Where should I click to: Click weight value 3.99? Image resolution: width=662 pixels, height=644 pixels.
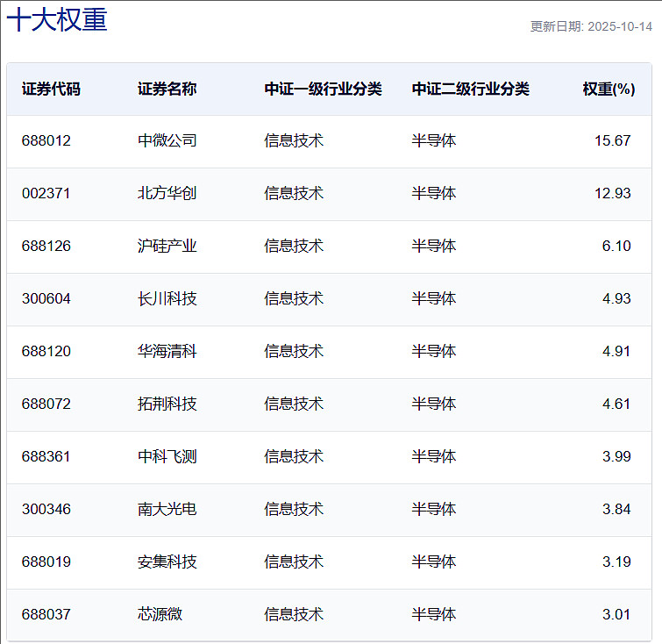(x=616, y=457)
